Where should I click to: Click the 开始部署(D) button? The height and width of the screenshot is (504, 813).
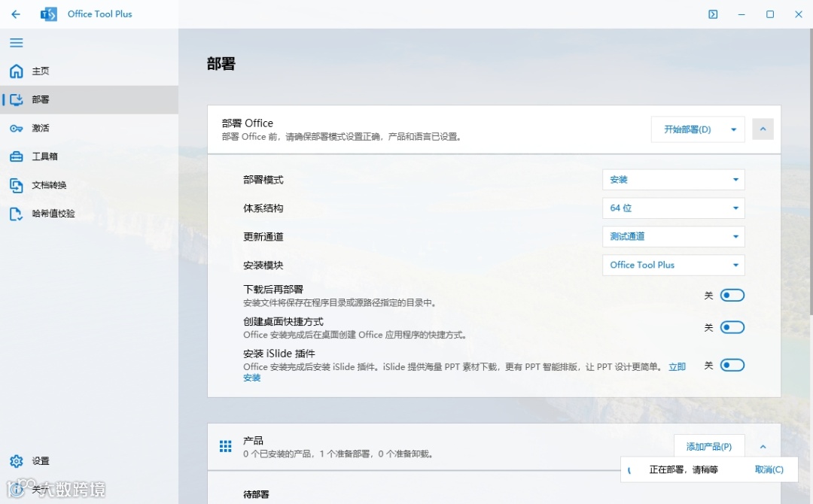[687, 129]
